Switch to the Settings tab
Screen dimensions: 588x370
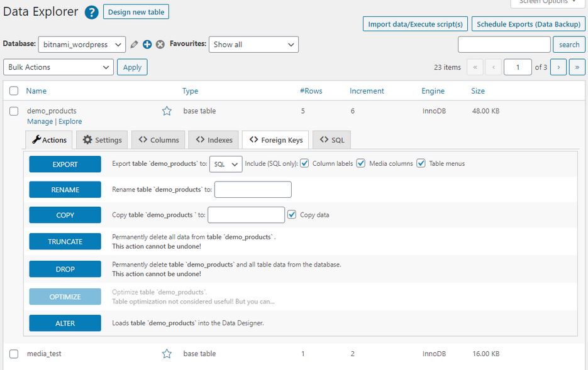coord(102,140)
